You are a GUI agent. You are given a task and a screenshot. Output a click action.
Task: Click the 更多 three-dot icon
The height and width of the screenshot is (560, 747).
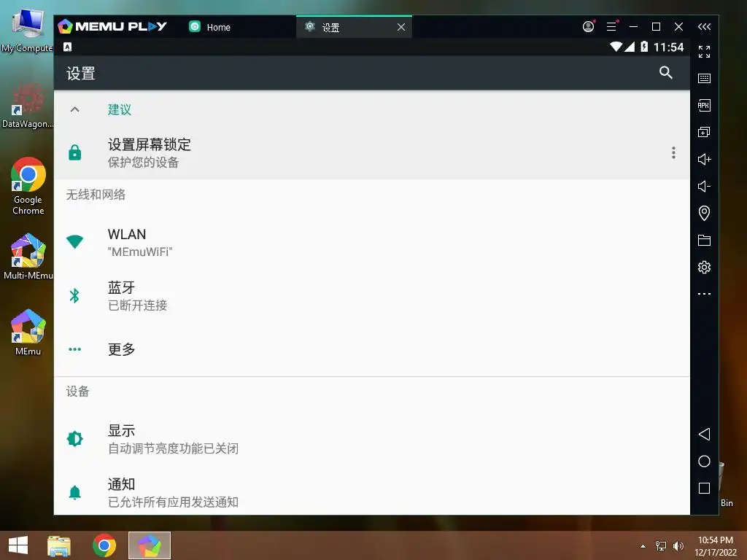tap(75, 349)
